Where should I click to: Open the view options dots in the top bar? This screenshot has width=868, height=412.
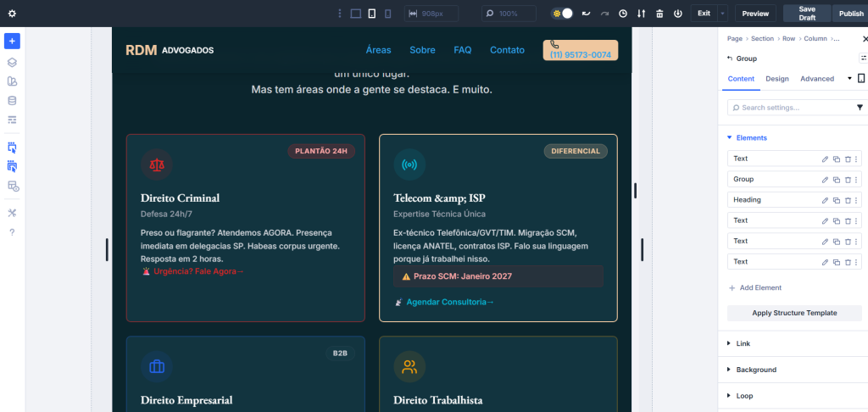(340, 14)
